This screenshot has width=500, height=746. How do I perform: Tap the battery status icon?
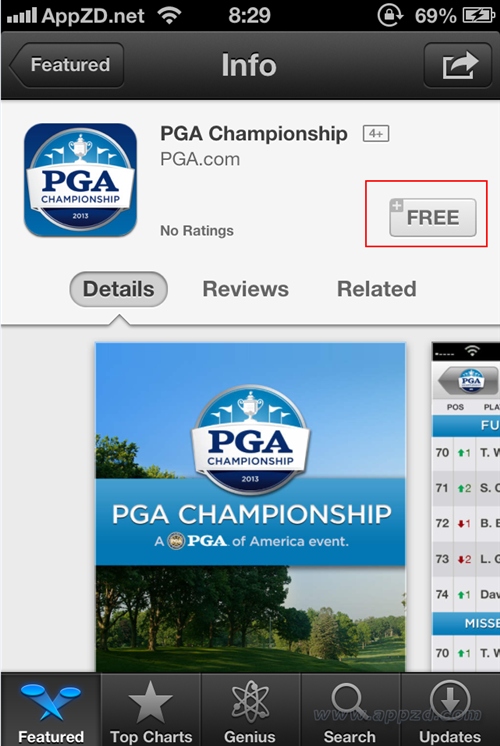479,16
